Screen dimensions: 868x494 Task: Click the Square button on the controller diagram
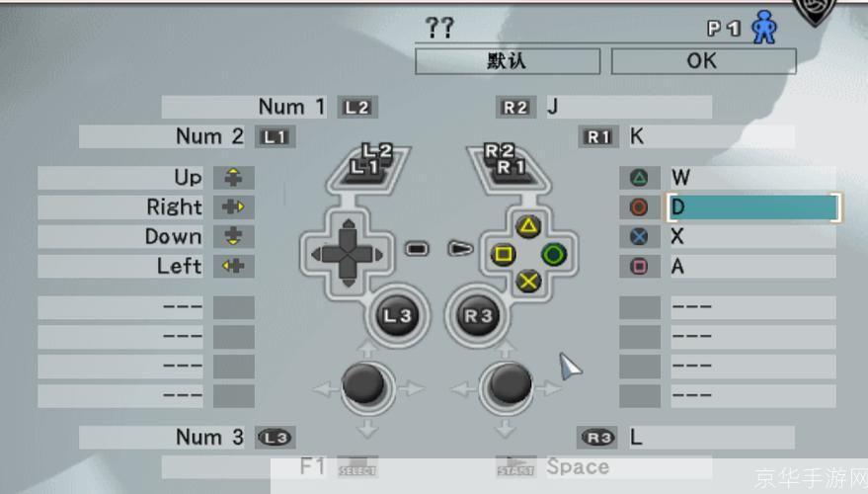(504, 254)
